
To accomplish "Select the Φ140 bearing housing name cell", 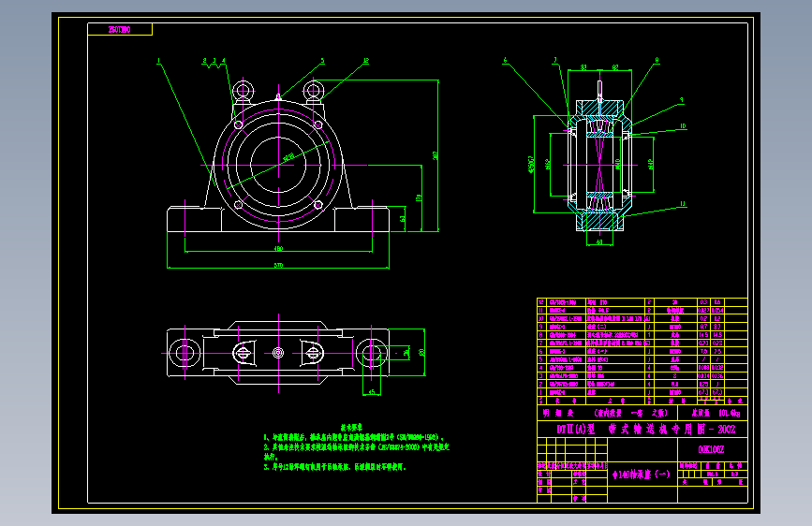I will tap(642, 475).
